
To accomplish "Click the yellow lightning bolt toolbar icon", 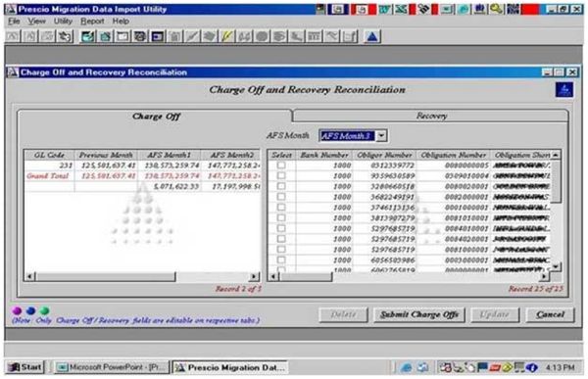I will coord(227,37).
